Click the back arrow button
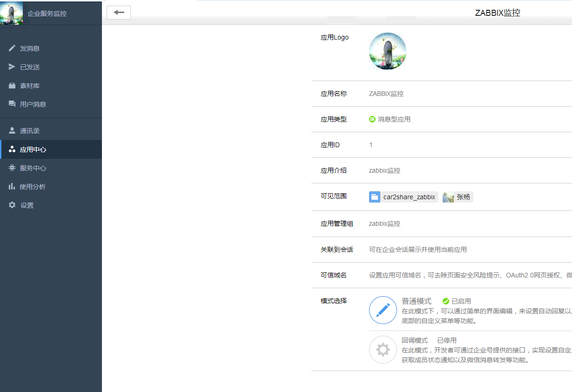This screenshot has height=392, width=572. coord(119,13)
